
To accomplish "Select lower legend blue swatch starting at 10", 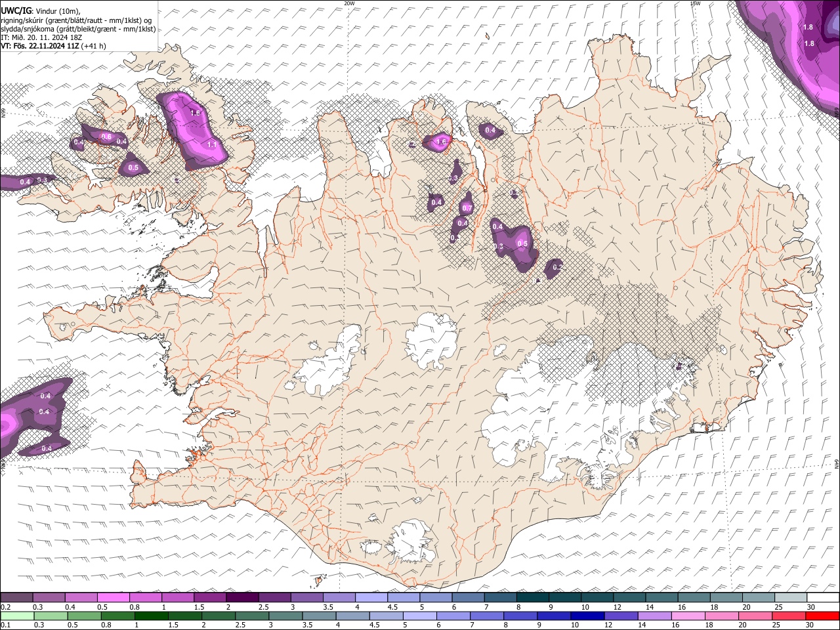I will point(587,616).
